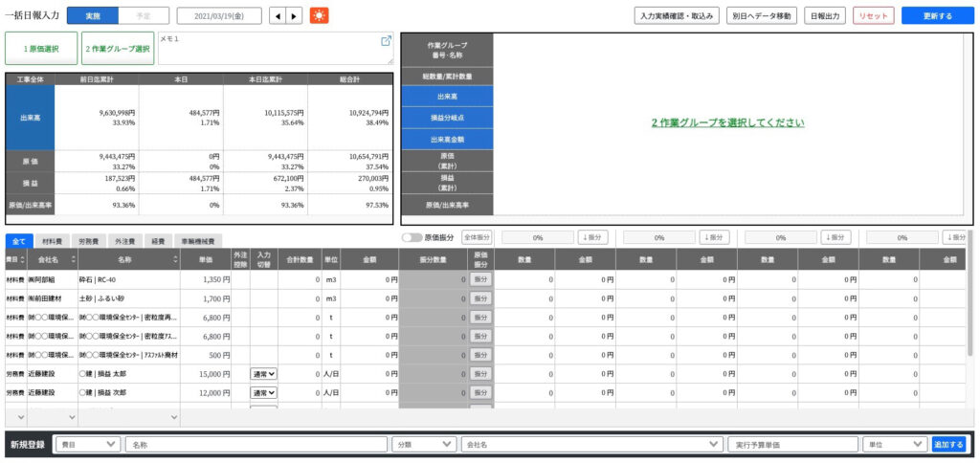980x463 pixels.
Task: Click the orange sun weather icon
Action: tap(319, 15)
